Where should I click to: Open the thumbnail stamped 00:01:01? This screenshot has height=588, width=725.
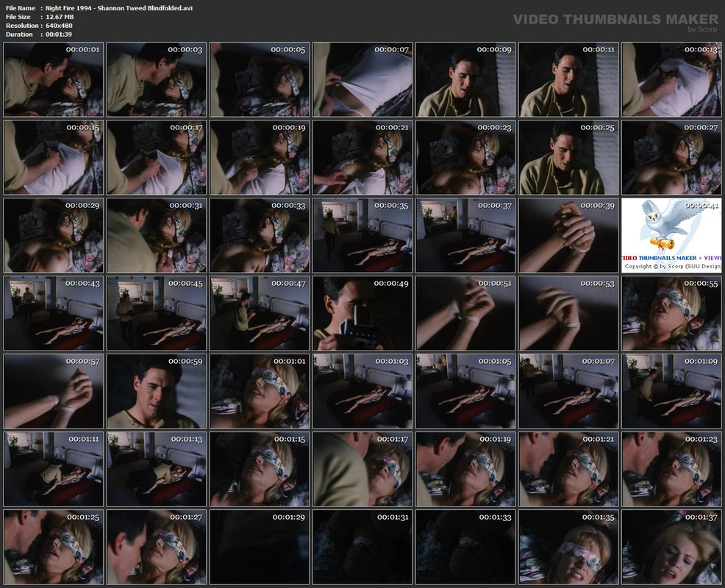pos(260,392)
